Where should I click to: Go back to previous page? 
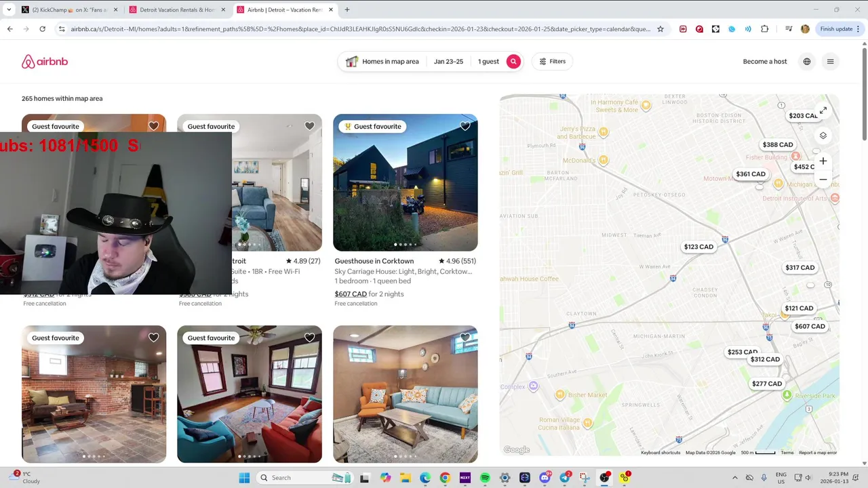pyautogui.click(x=9, y=29)
